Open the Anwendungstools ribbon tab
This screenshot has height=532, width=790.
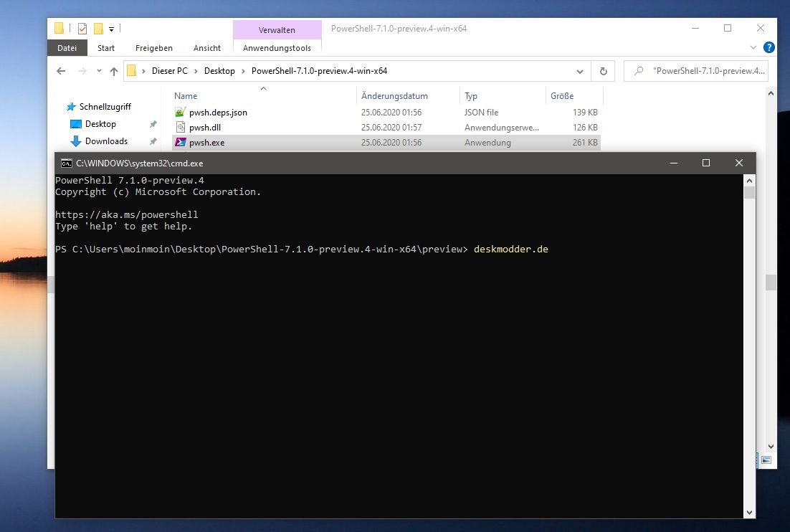click(277, 48)
